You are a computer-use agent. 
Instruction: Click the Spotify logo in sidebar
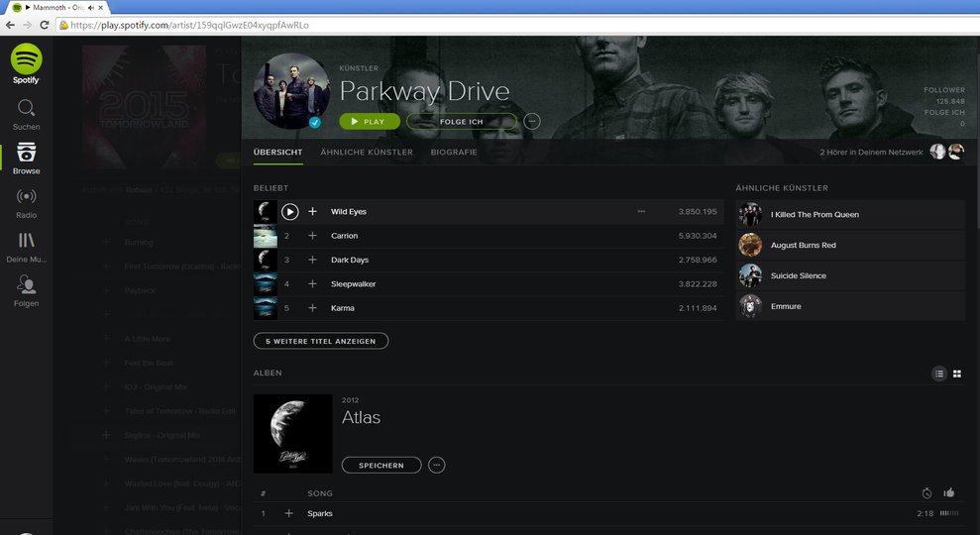[x=26, y=63]
